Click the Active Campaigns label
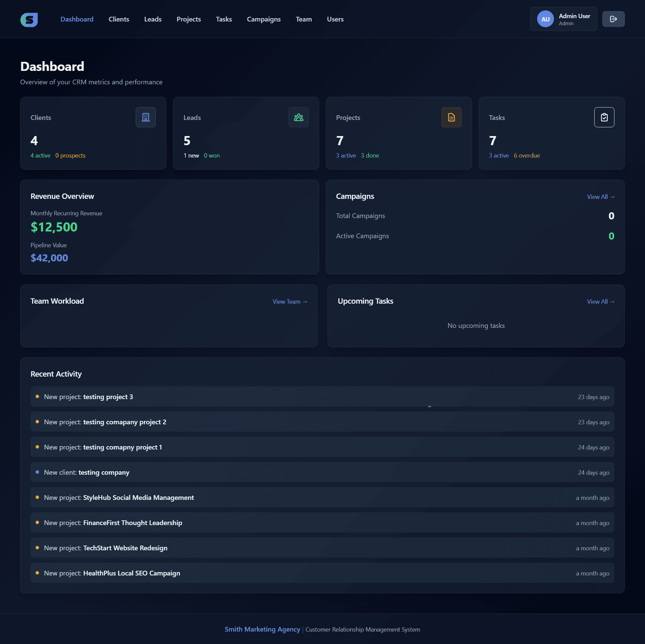Image resolution: width=645 pixels, height=644 pixels. pyautogui.click(x=362, y=236)
